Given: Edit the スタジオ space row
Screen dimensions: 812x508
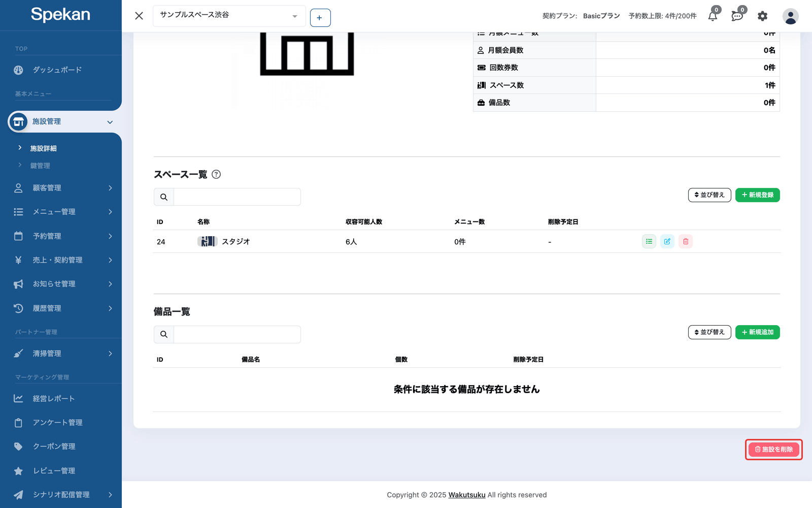Looking at the screenshot, I should point(667,241).
